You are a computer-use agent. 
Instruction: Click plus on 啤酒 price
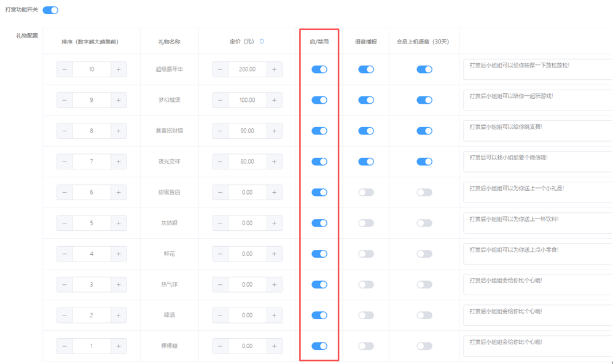point(275,315)
